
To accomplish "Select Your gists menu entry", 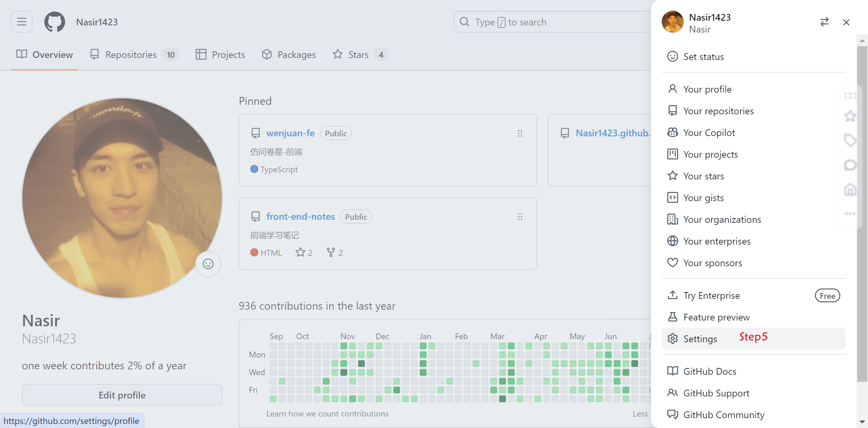I will 753,197.
